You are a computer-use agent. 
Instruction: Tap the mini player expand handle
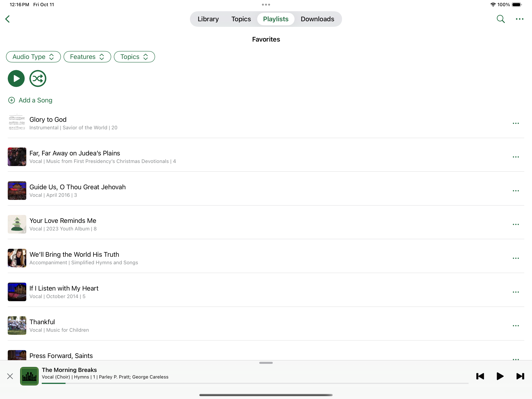coord(266,363)
